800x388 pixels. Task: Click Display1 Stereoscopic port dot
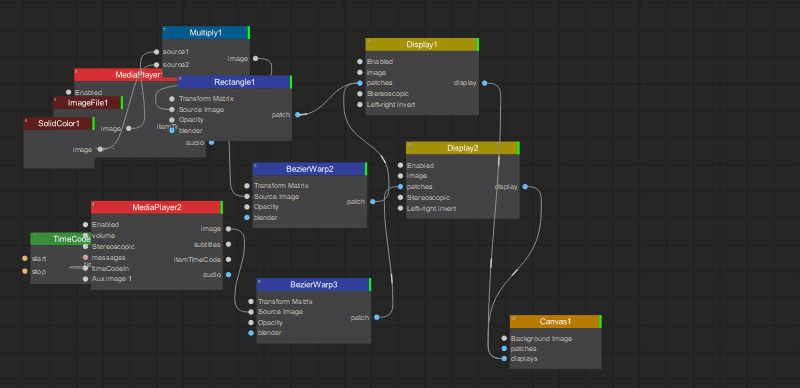(360, 93)
